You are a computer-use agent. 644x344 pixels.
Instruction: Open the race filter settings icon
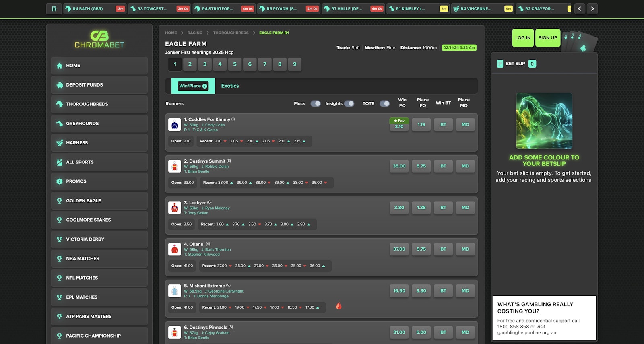point(54,9)
